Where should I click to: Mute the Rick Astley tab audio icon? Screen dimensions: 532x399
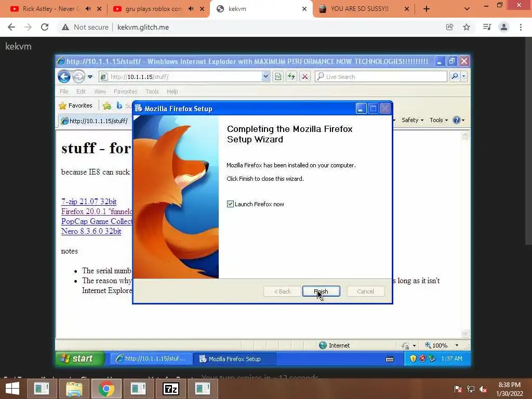pyautogui.click(x=88, y=9)
